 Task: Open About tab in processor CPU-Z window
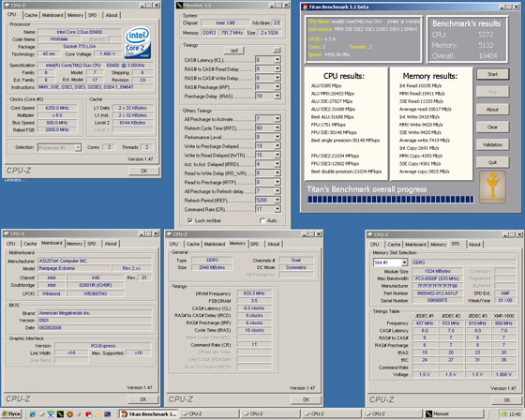[112, 15]
